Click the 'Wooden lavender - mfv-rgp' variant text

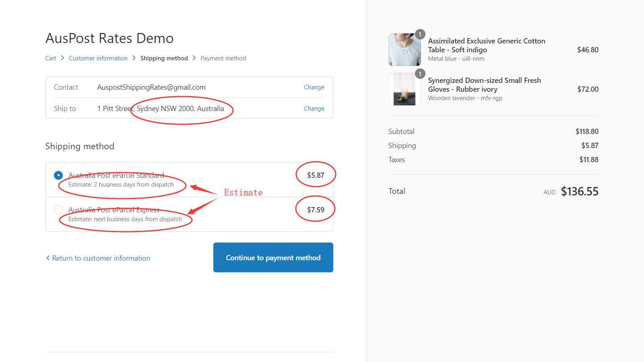[465, 98]
